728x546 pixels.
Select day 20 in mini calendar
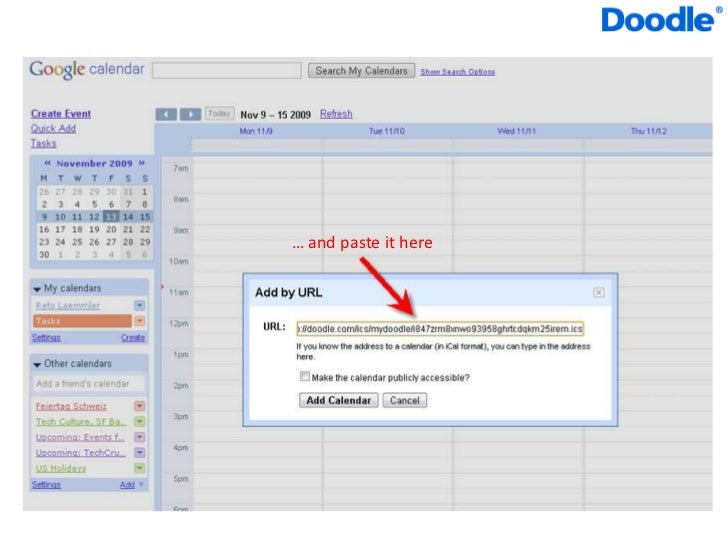[111, 229]
